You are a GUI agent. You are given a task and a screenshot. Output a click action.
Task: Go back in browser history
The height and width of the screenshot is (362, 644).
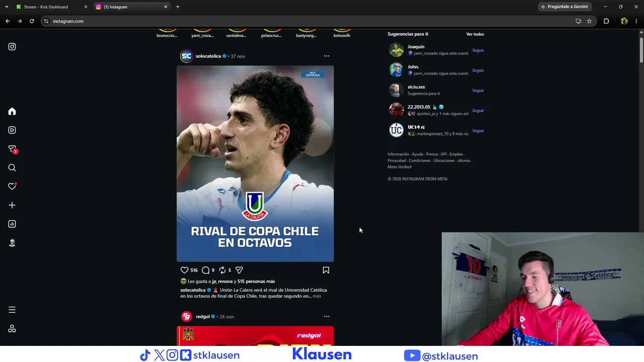[8, 21]
